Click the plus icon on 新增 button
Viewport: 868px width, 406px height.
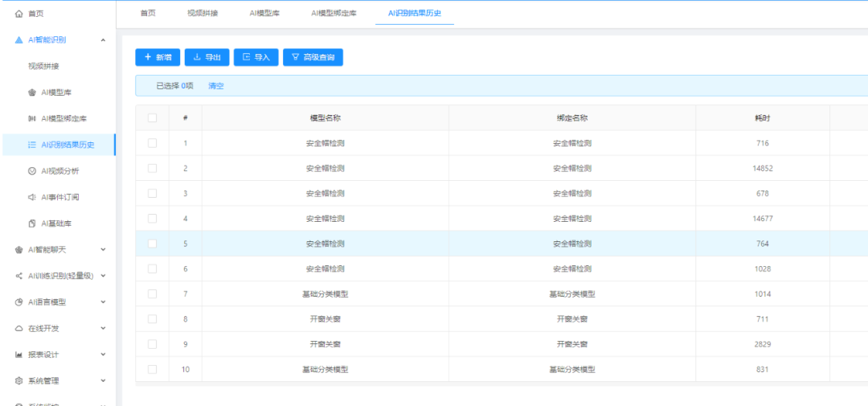(148, 57)
